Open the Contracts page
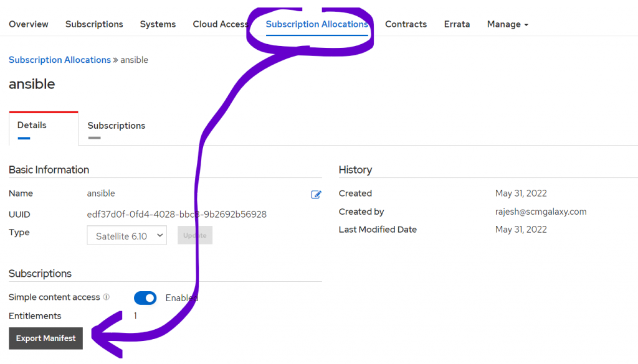This screenshot has height=364, width=638. pos(406,24)
